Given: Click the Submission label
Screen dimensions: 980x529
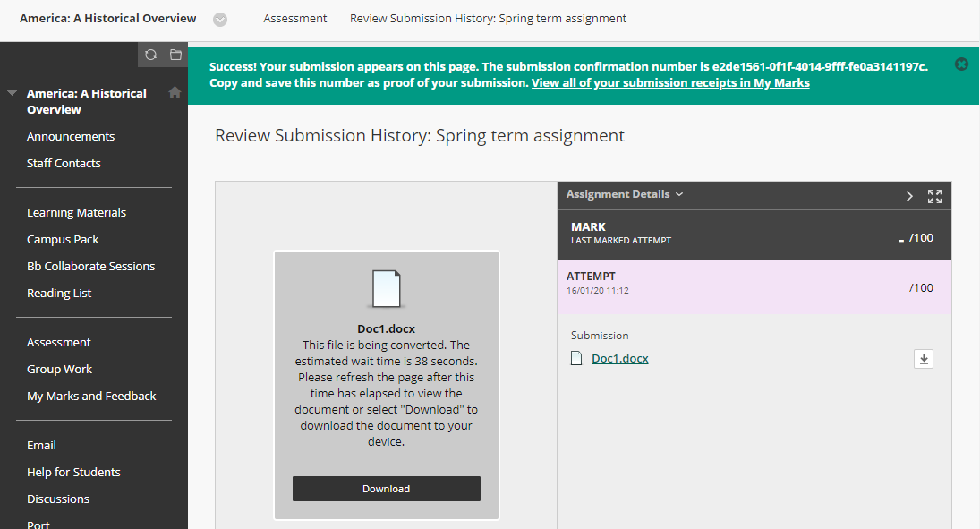Looking at the screenshot, I should pyautogui.click(x=600, y=335).
